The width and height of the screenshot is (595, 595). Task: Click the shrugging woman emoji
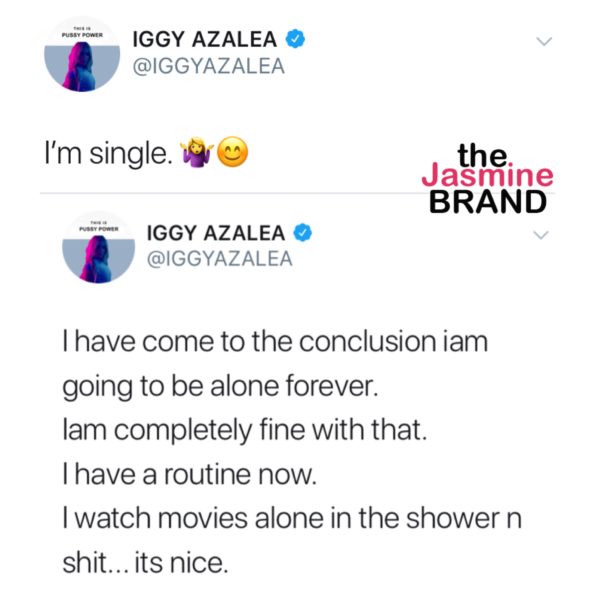point(197,153)
